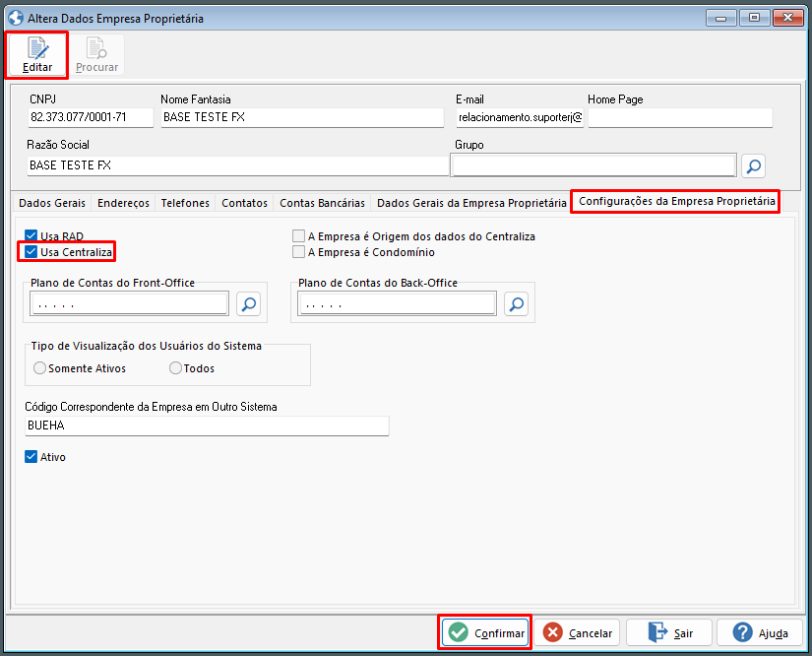Open Ajuda help button
The image size is (812, 656).
click(x=760, y=632)
